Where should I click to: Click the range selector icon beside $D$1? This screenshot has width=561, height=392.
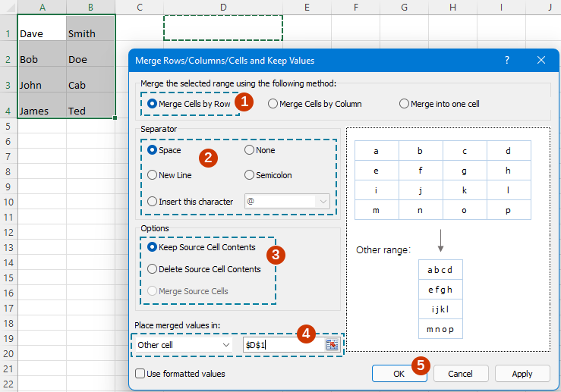[x=332, y=345]
